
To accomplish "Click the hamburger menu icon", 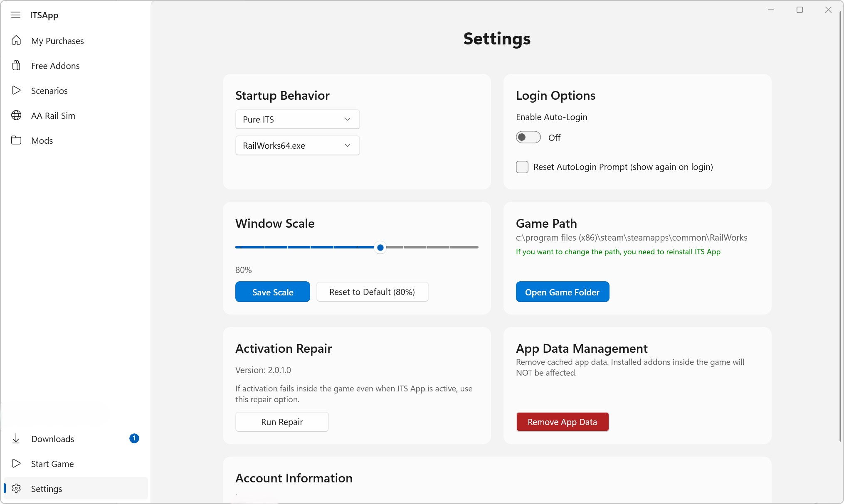I will pos(16,15).
